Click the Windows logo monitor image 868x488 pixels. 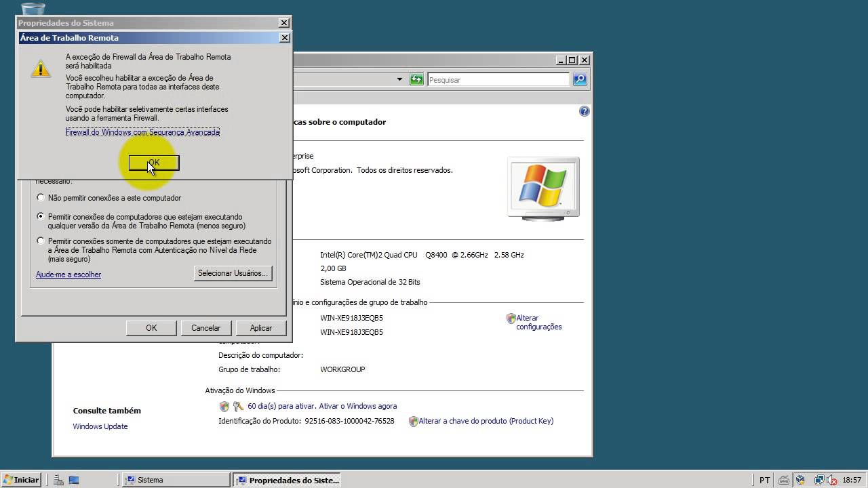[x=544, y=188]
